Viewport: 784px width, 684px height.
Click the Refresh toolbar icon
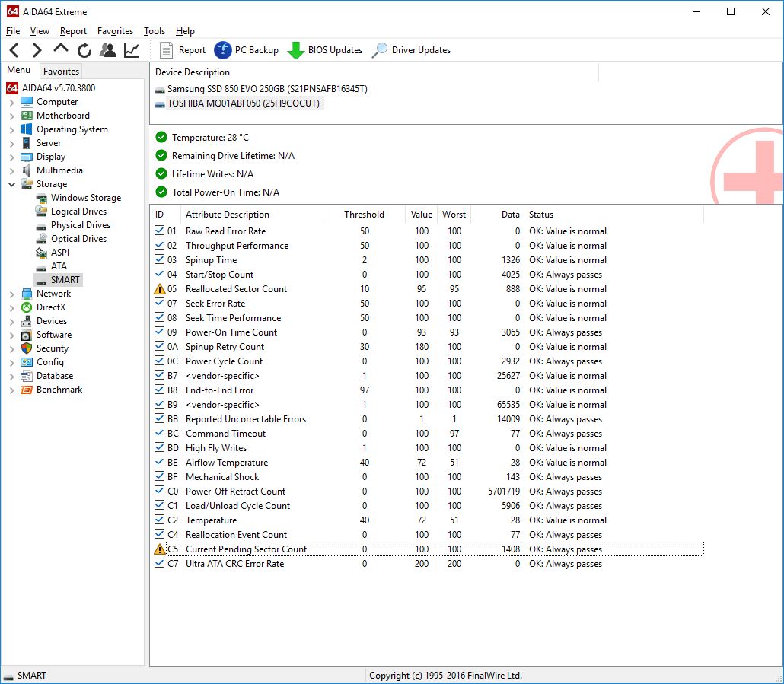click(84, 50)
